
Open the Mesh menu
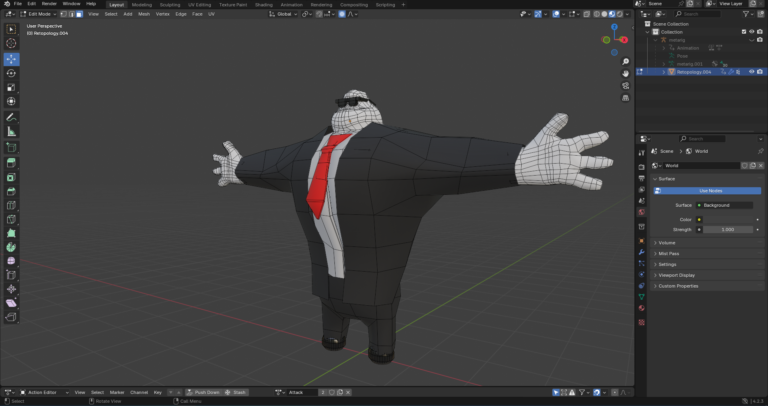[x=143, y=14]
